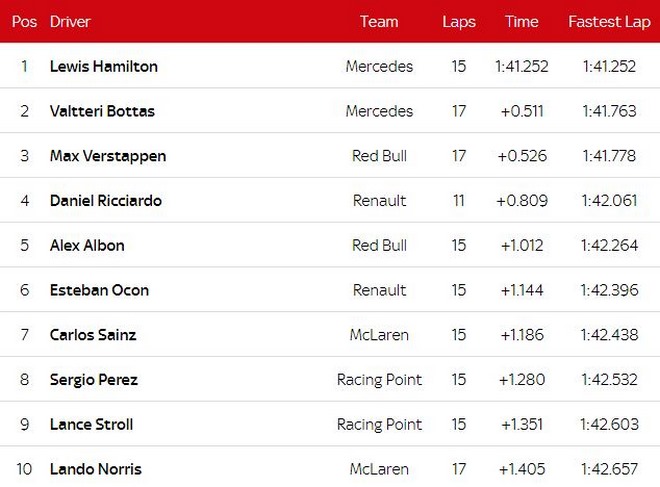
Task: Click Racing Point team for Sergio Perez
Action: (379, 380)
